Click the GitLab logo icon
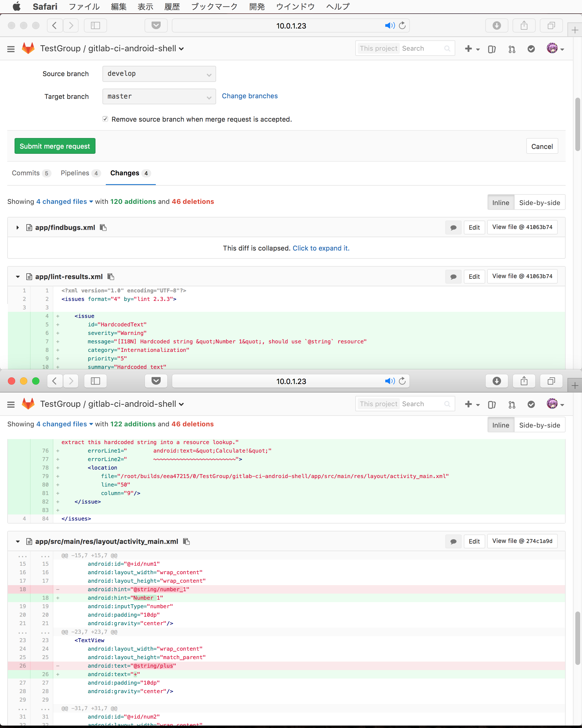Viewport: 582px width, 728px height. (x=28, y=48)
